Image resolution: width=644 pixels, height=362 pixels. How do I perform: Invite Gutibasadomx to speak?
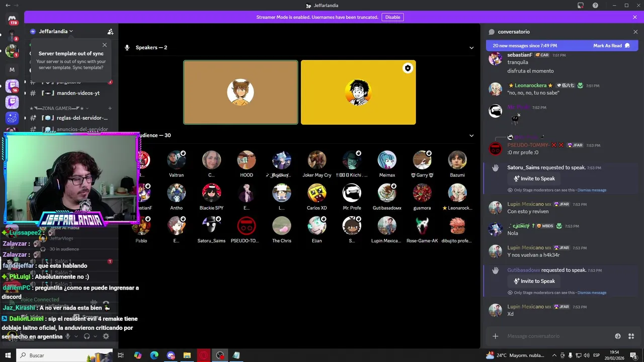tap(534, 281)
